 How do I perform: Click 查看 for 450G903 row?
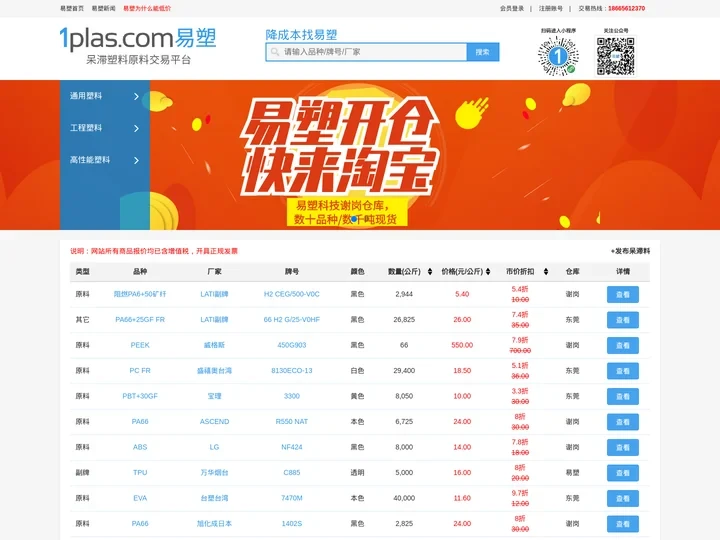click(x=623, y=345)
